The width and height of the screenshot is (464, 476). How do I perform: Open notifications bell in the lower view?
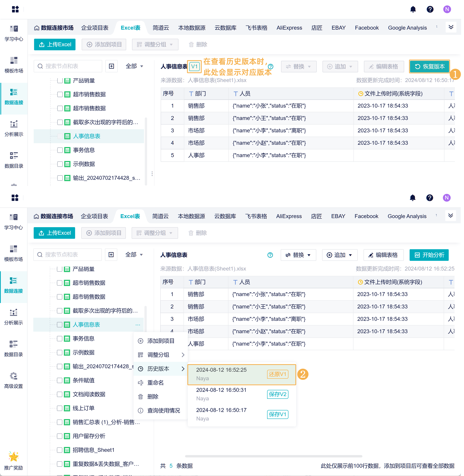tap(413, 198)
